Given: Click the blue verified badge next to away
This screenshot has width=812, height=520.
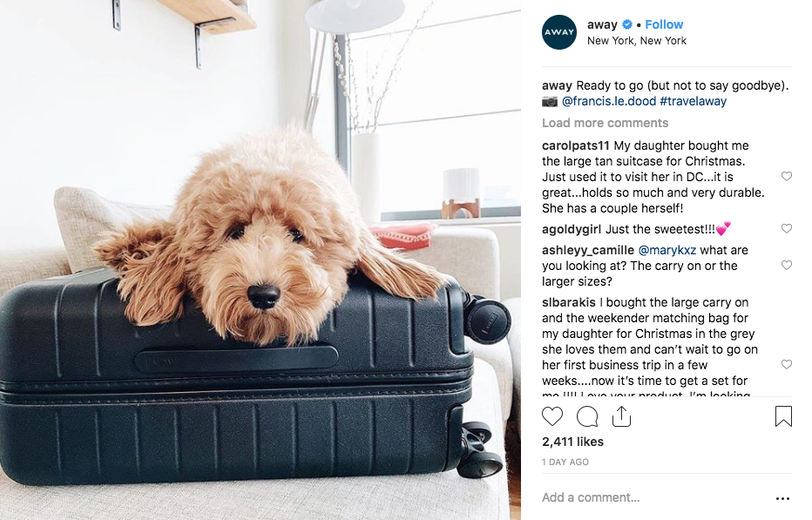Looking at the screenshot, I should click(x=627, y=24).
